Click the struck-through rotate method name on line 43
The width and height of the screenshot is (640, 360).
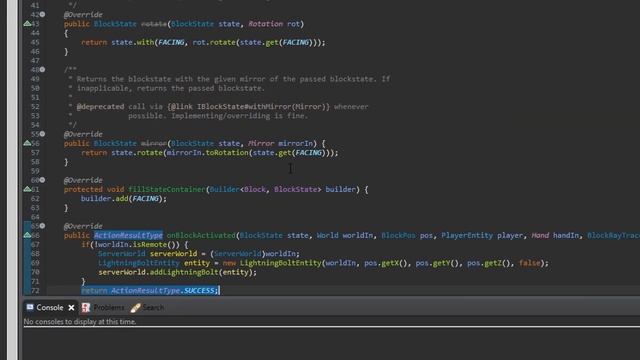[x=154, y=24]
